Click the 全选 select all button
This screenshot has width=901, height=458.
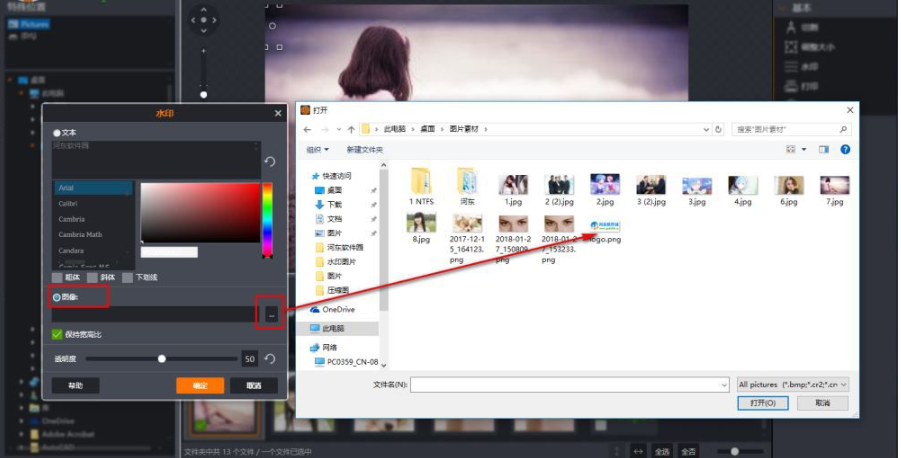pyautogui.click(x=662, y=451)
